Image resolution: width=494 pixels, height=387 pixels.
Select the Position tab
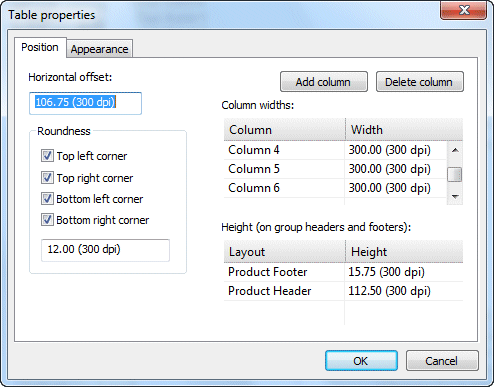40,47
